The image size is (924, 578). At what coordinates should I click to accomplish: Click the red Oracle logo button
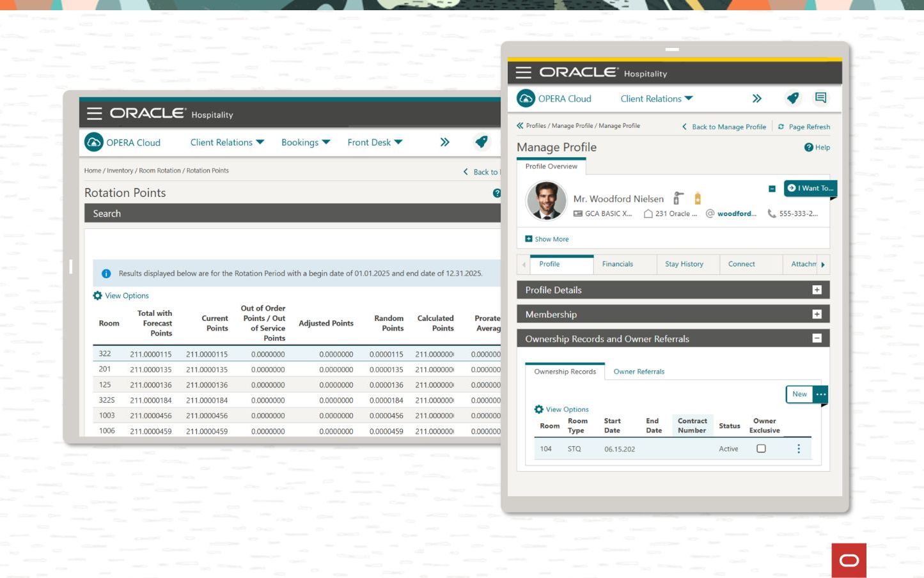pyautogui.click(x=849, y=560)
